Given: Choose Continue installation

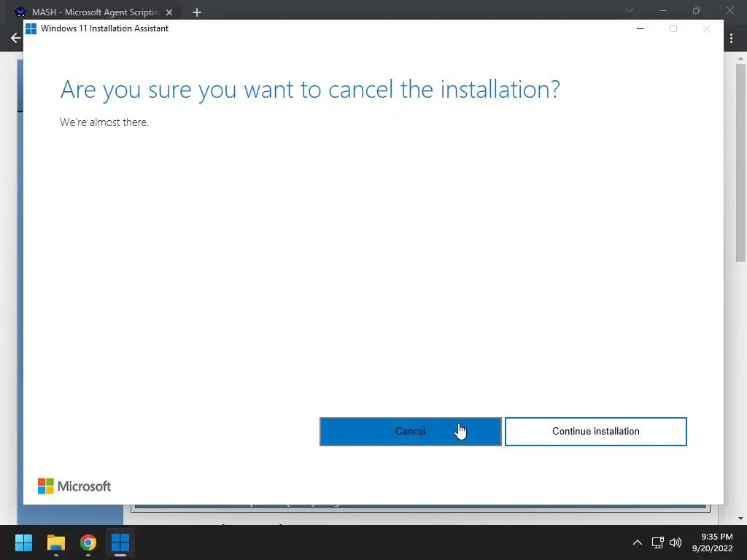Looking at the screenshot, I should tap(595, 432).
